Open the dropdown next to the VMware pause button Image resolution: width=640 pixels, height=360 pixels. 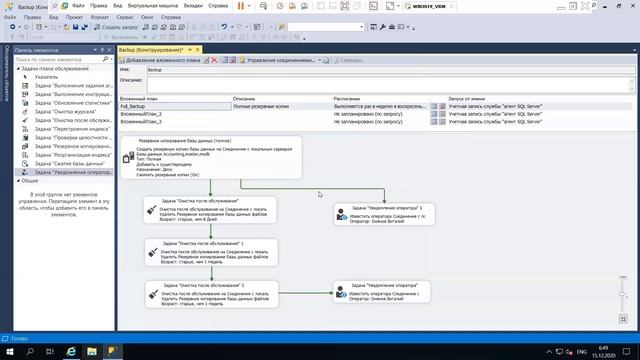point(249,6)
